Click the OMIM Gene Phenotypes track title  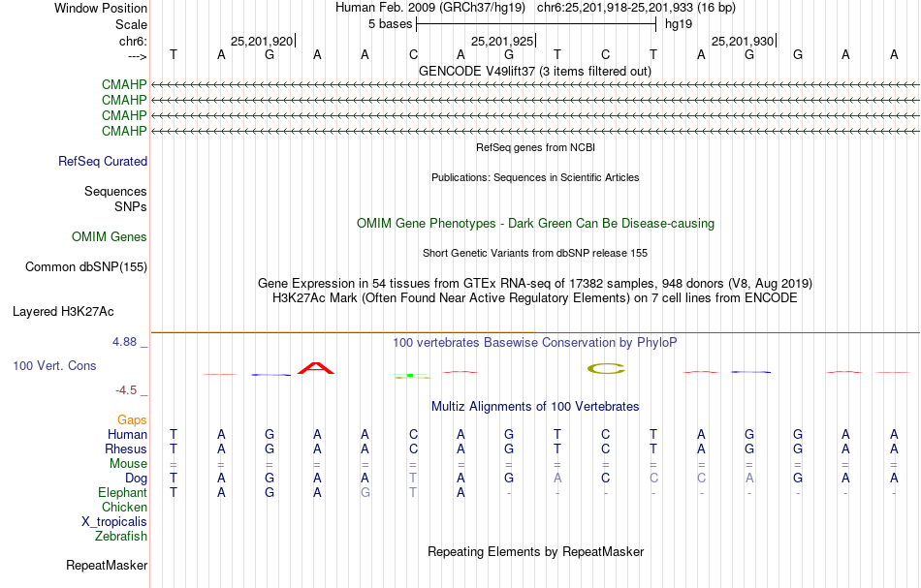[x=536, y=224]
